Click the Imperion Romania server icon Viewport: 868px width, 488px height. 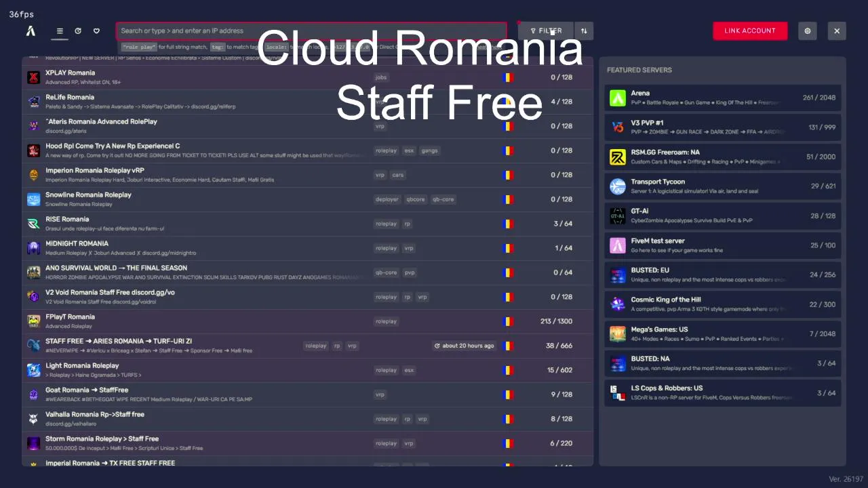(33, 175)
